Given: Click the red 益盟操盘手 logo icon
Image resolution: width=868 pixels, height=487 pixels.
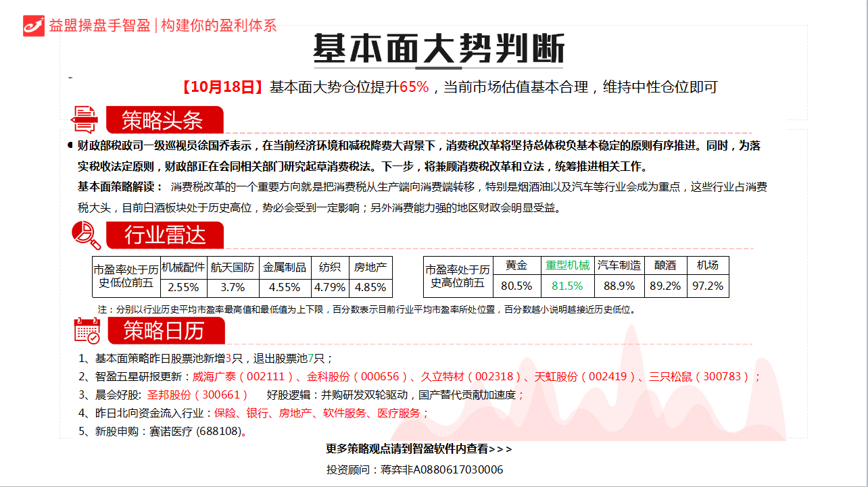Looking at the screenshot, I should click(x=34, y=25).
